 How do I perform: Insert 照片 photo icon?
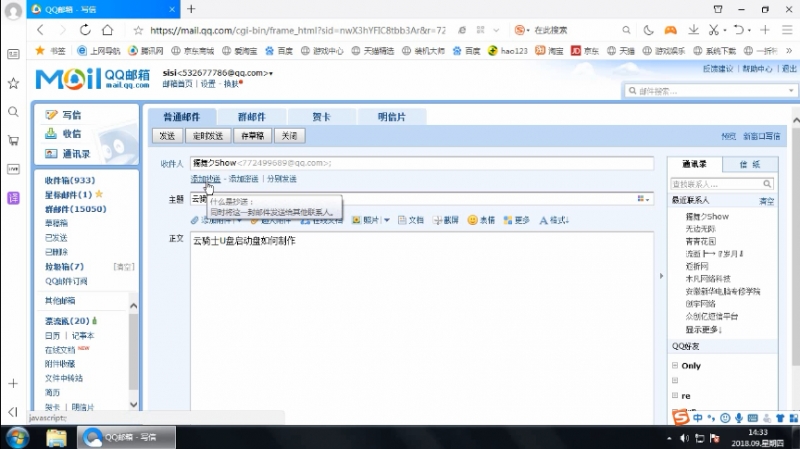(357, 220)
